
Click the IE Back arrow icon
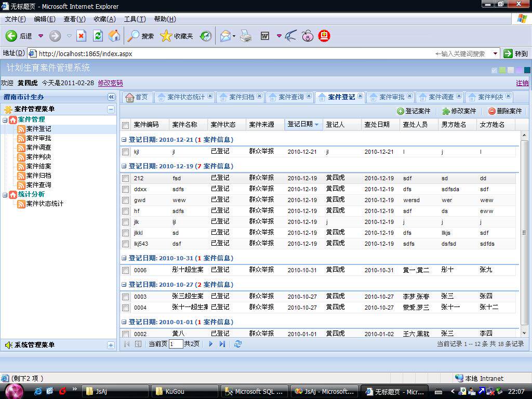click(x=11, y=36)
